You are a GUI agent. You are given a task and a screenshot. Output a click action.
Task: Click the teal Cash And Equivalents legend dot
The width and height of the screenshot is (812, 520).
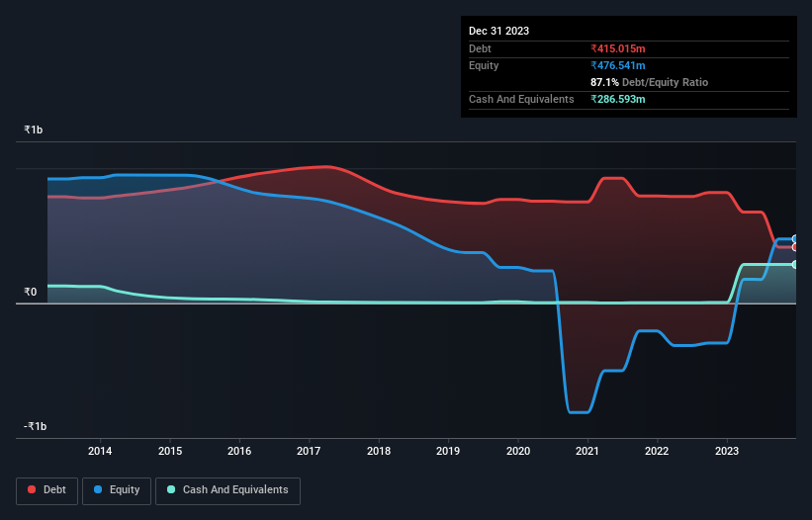tap(171, 489)
